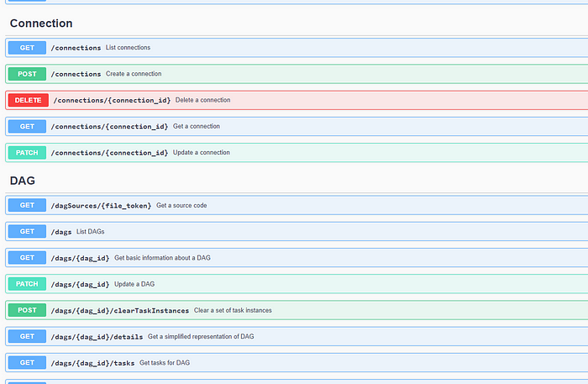Select the 'Get tasks for DAG' description text
The width and height of the screenshot is (588, 384).
point(165,363)
